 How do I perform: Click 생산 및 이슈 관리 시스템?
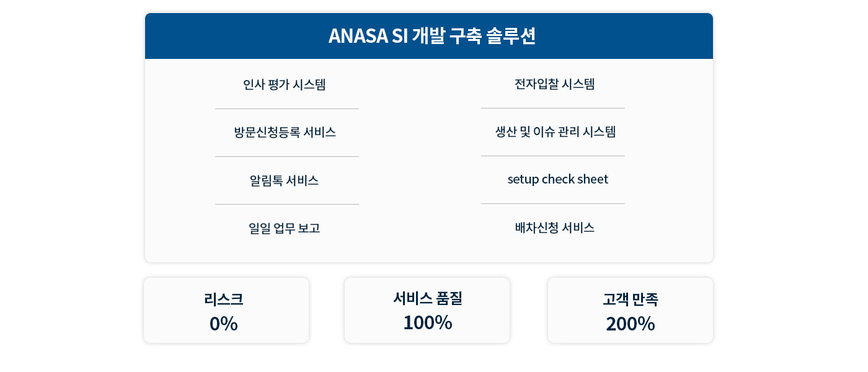[x=555, y=131]
